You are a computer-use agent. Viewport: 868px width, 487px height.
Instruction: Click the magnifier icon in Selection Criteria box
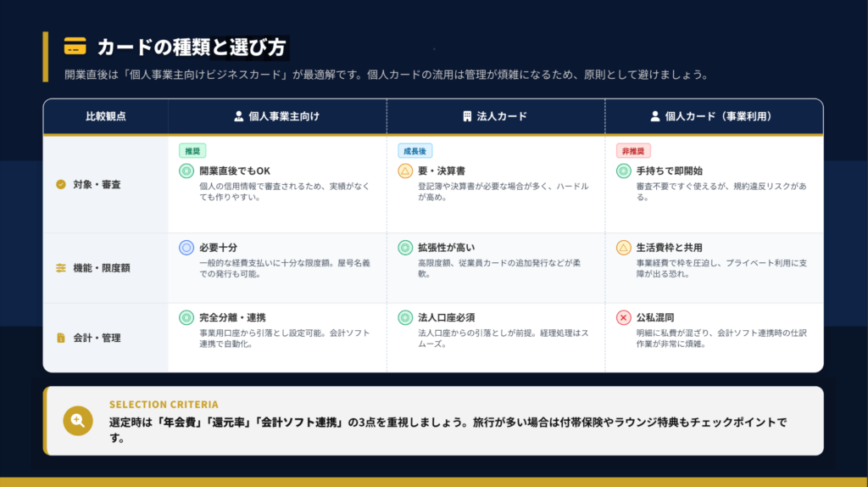tap(78, 421)
